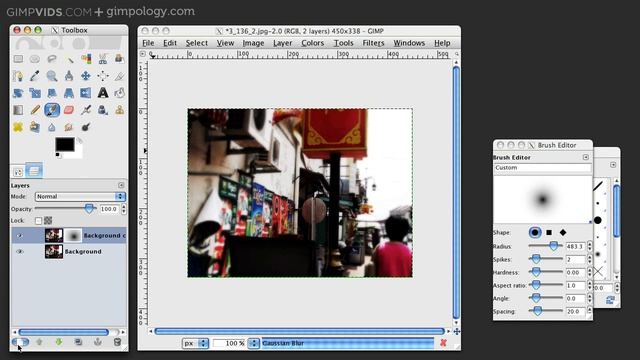Select the Scissors Select tool
This screenshot has width=640, height=360.
103,59
